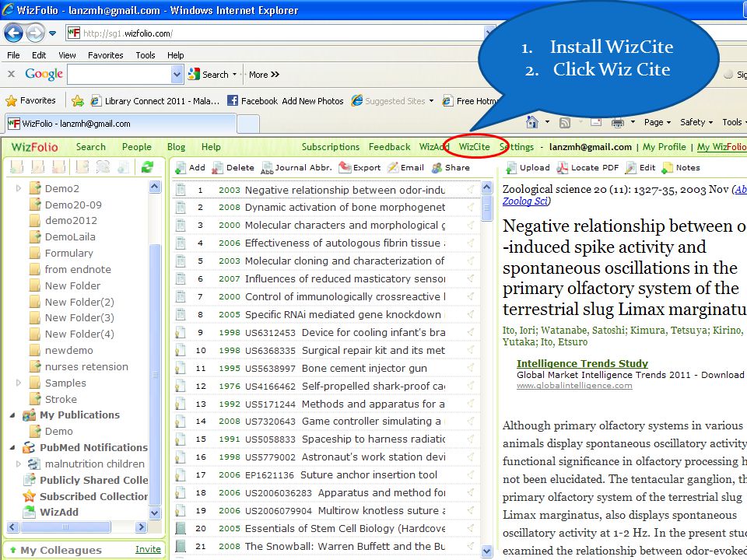Open WizFolio People menu item
747x560 pixels.
pos(137,147)
